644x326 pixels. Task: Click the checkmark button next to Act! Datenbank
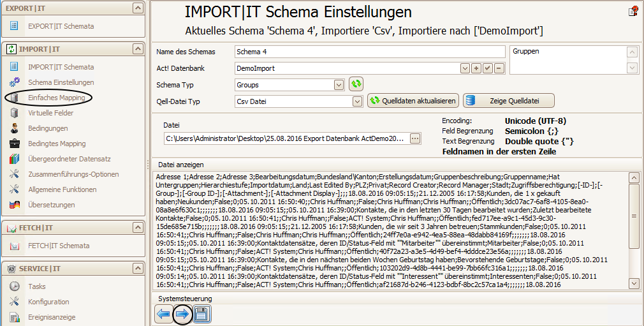click(x=488, y=68)
